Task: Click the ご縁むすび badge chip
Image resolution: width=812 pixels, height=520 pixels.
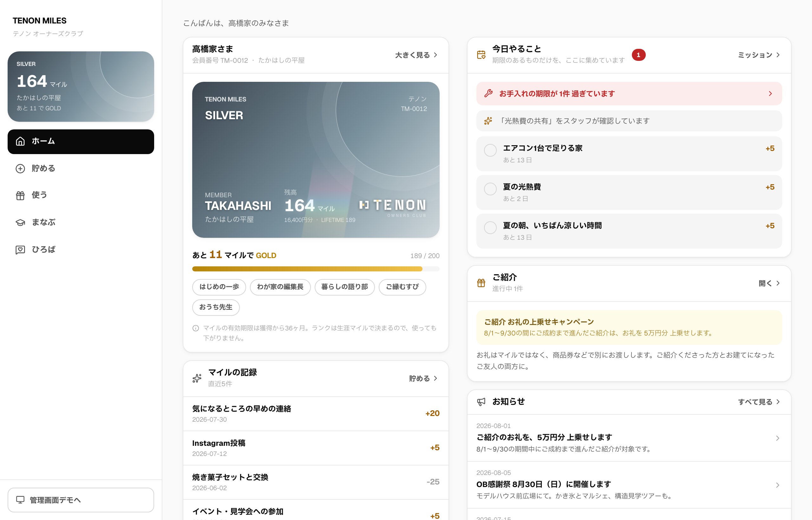Action: click(x=402, y=287)
